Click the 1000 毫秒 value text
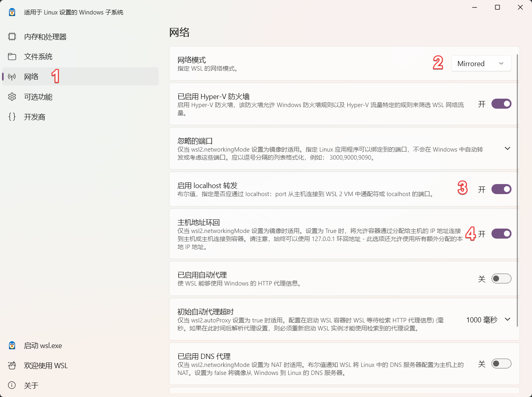 click(482, 320)
